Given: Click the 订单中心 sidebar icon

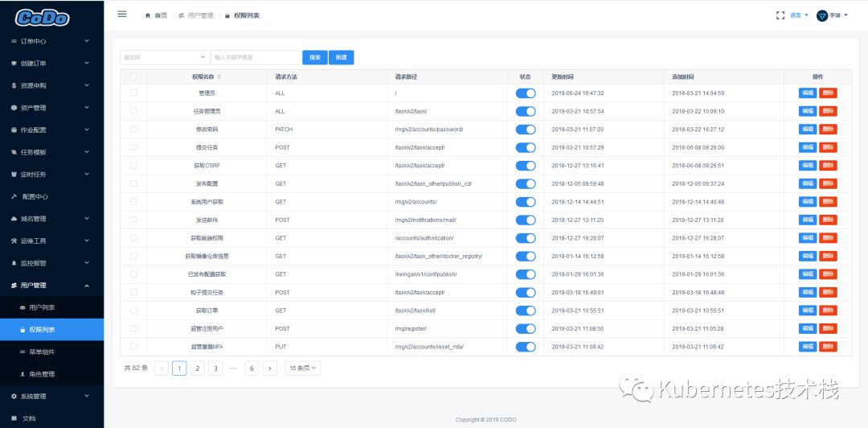Looking at the screenshot, I should [14, 41].
